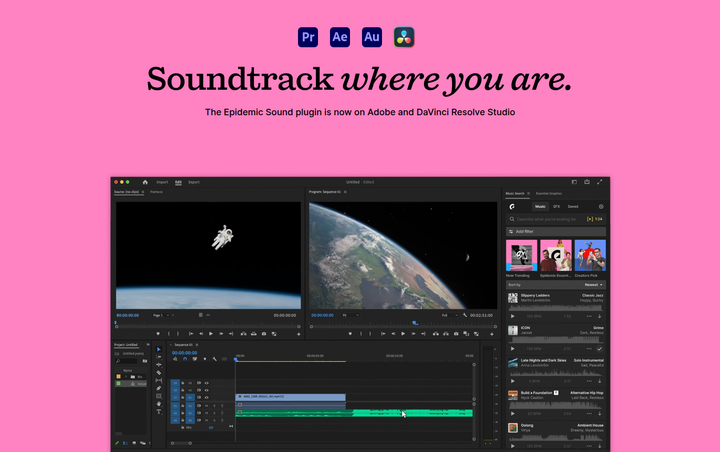This screenshot has width=720, height=452.
Task: Toggle V3 track output eye
Action: (x=207, y=383)
